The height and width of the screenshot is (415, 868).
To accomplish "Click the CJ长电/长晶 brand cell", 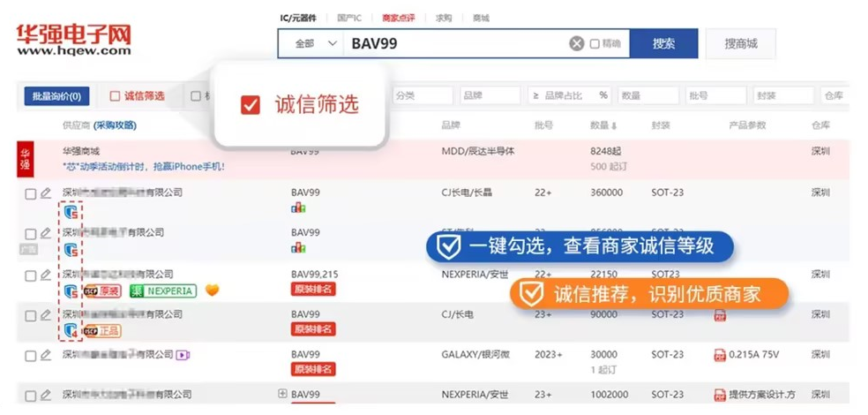I will (467, 192).
